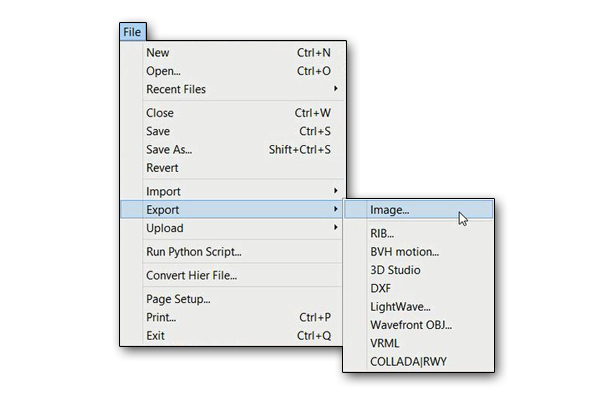This screenshot has width=600, height=410.
Task: Choose LightWave... export option
Action: 419,307
